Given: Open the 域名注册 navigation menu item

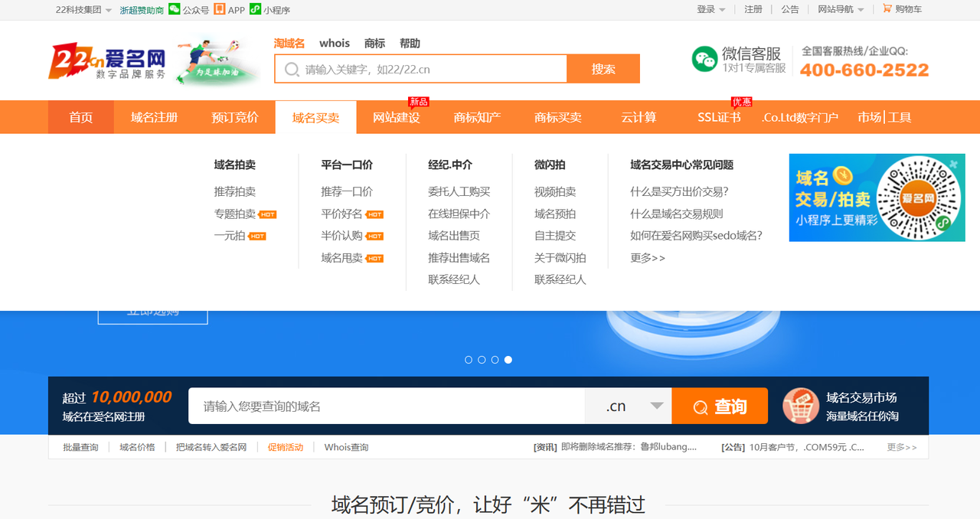Looking at the screenshot, I should 154,117.
